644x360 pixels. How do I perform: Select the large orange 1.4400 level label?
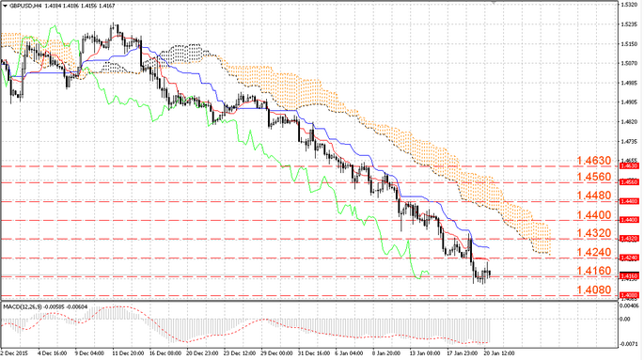[x=594, y=215]
